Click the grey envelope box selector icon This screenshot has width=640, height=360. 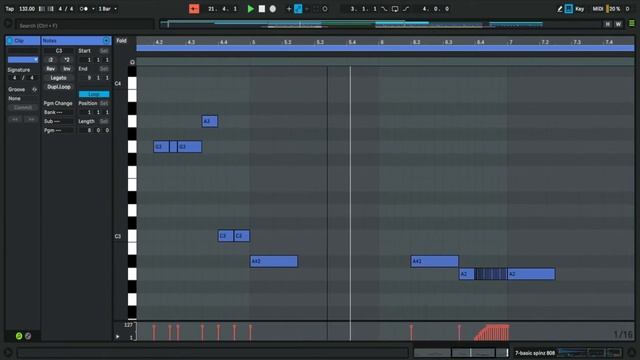[28, 336]
